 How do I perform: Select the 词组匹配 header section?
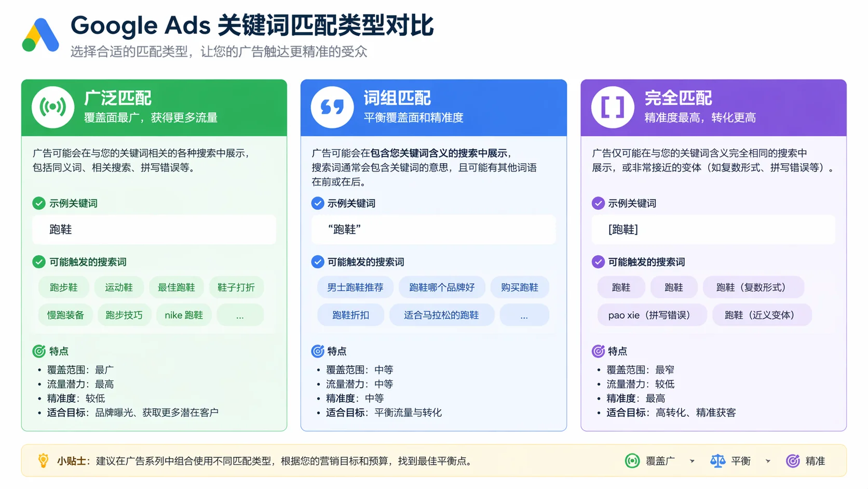point(433,107)
